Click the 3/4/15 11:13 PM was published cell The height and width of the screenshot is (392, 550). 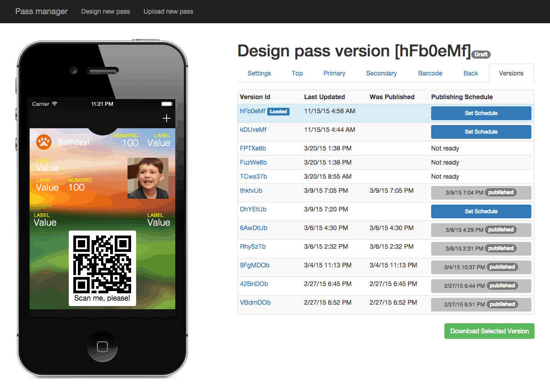click(393, 265)
